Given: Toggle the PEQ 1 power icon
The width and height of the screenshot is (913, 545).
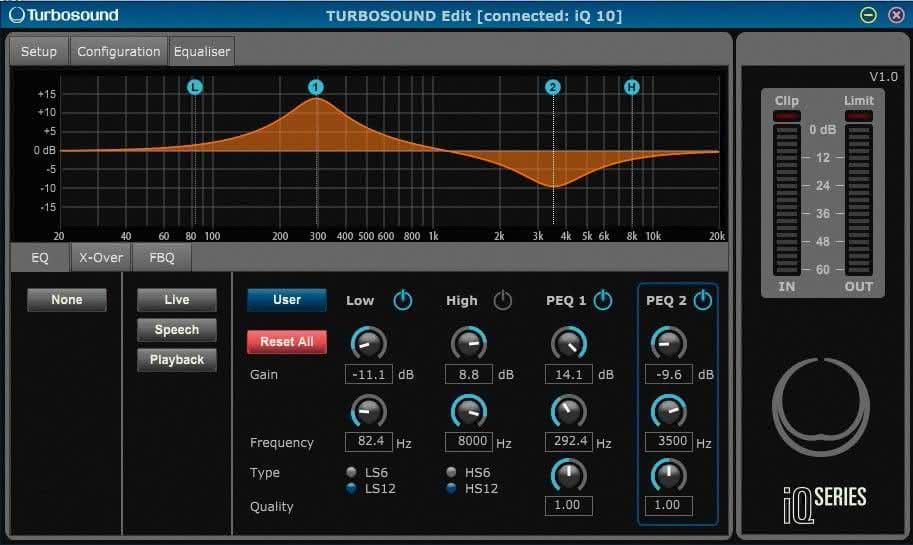Looking at the screenshot, I should pos(603,300).
